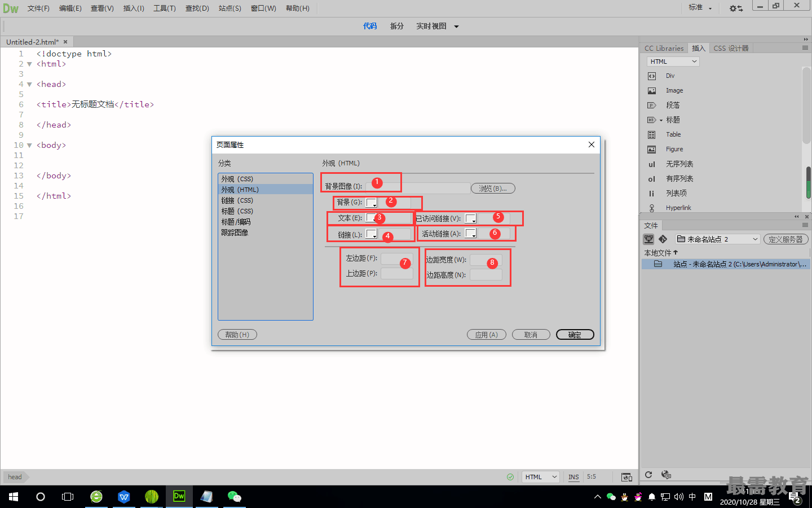Open the 文件(F) menu

point(38,8)
